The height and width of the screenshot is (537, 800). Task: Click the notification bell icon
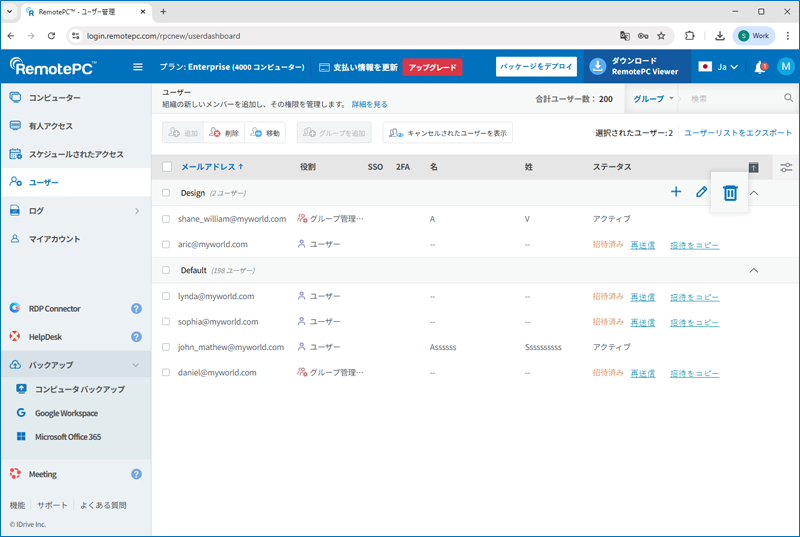tap(760, 67)
